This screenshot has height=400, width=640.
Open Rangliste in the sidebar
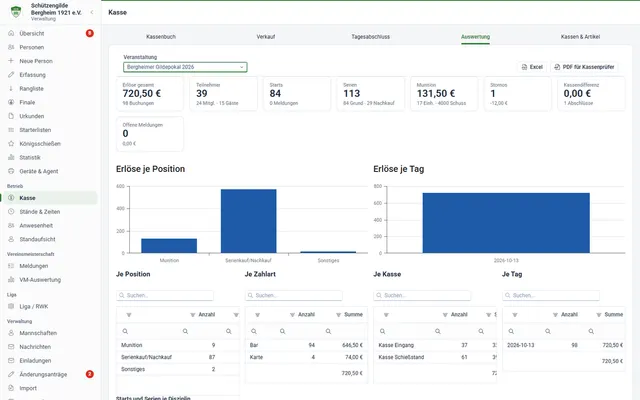point(31,89)
